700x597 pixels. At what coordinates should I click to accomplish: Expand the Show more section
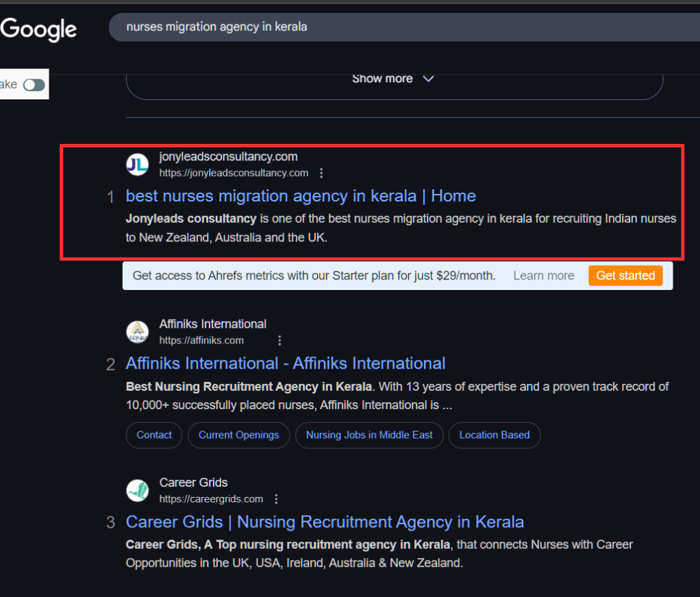click(x=394, y=79)
